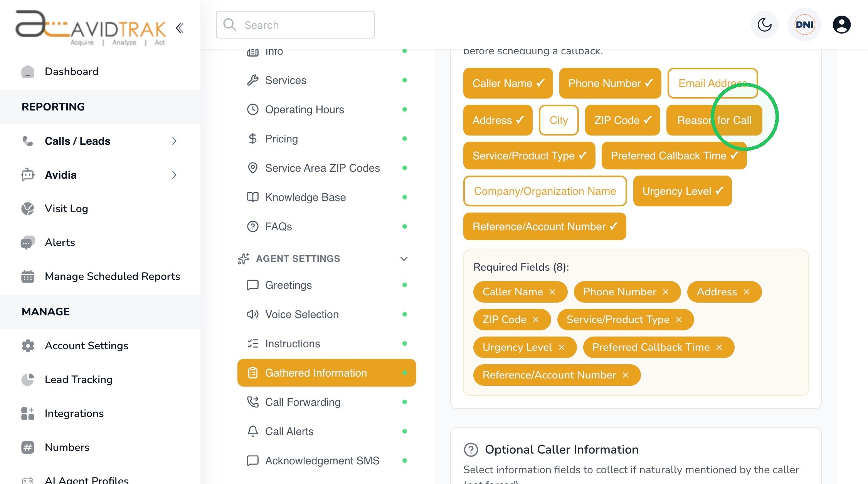Click the Service Area ZIP Codes pin icon
This screenshot has height=484, width=868.
coord(252,168)
